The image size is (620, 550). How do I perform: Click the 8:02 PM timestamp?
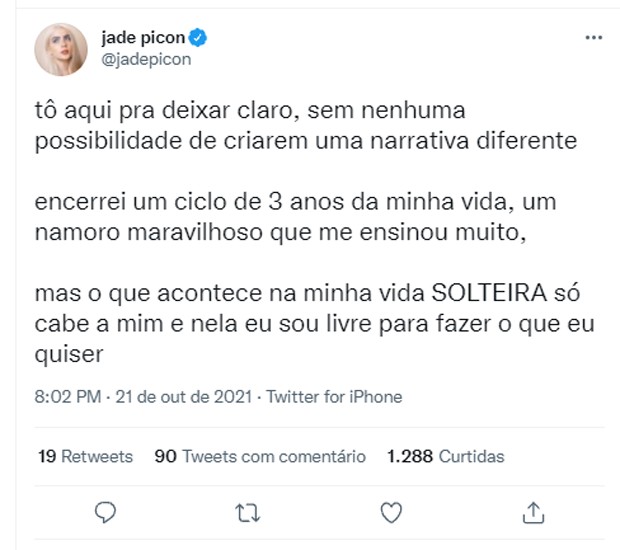point(67,397)
